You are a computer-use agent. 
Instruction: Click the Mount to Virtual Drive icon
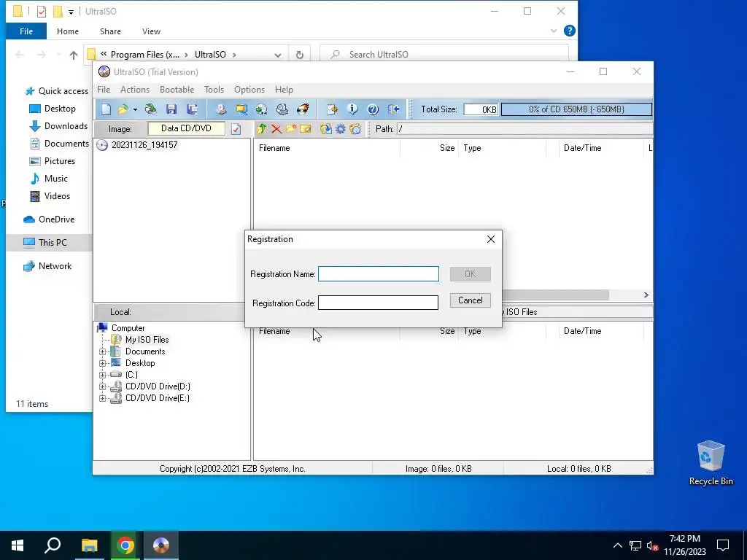click(282, 109)
